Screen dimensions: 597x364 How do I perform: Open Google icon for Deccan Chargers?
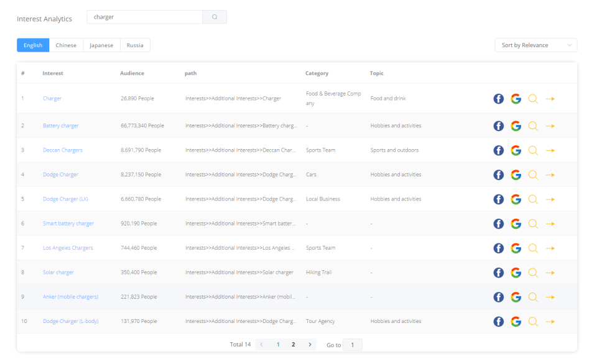(x=516, y=150)
